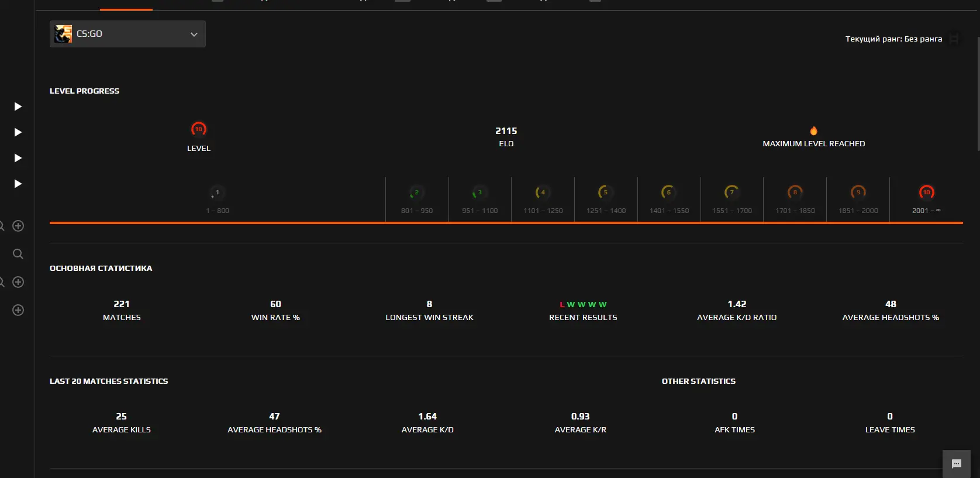Click the 2115 ELO value
980x478 pixels.
click(506, 131)
